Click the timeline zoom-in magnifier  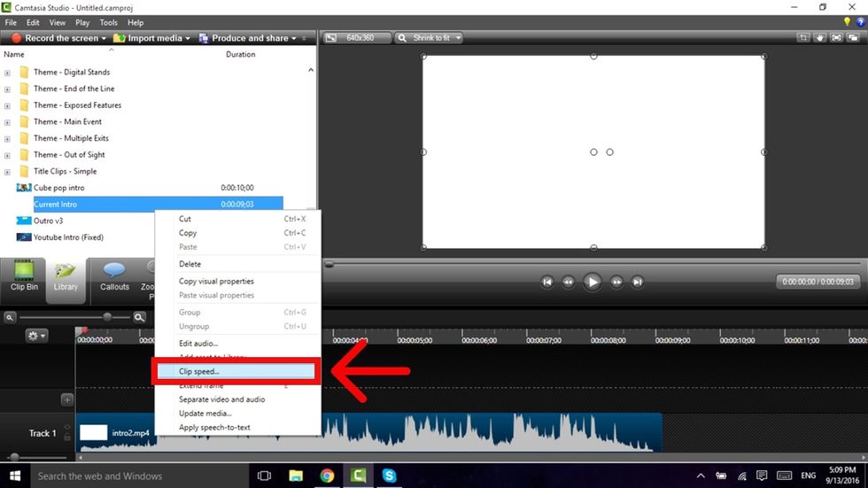pos(140,317)
